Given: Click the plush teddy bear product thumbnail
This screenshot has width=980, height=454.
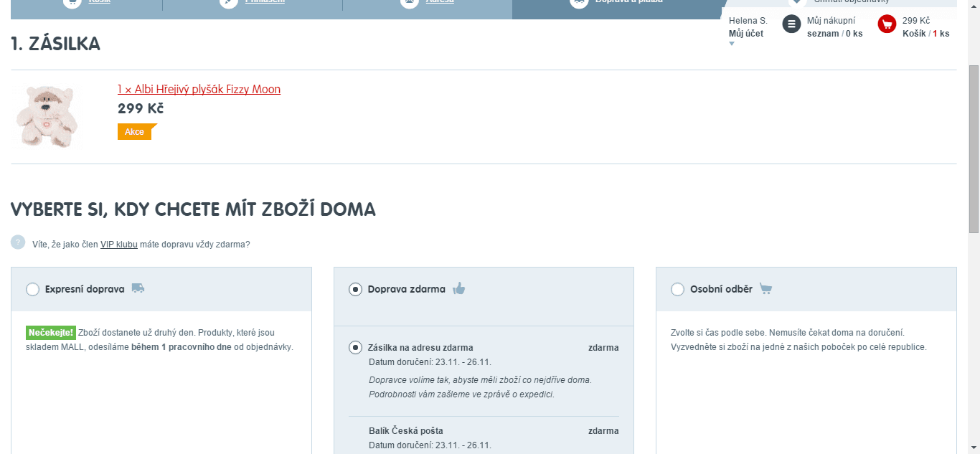Looking at the screenshot, I should coord(47,116).
